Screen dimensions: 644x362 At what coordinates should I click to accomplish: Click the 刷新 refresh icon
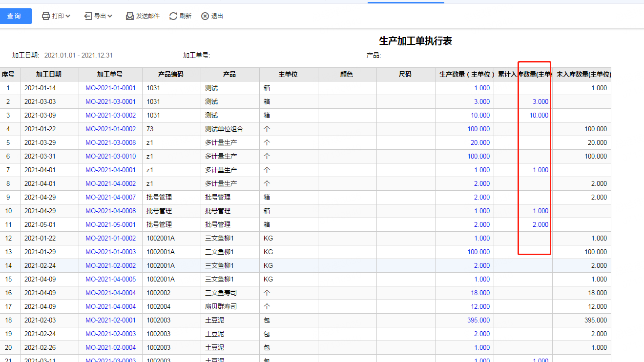click(173, 16)
